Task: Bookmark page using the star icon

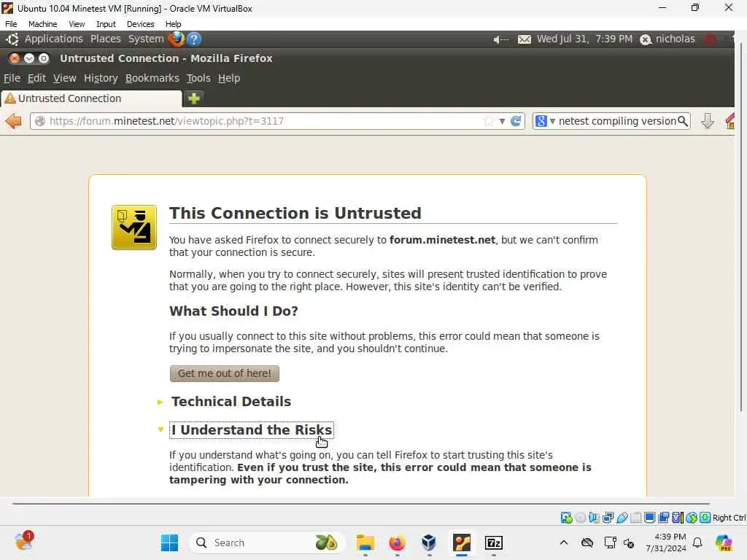Action: [x=488, y=121]
